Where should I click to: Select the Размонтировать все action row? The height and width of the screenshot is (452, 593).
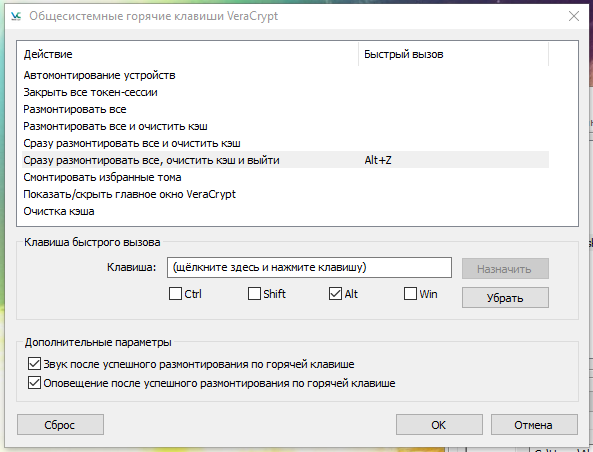285,109
